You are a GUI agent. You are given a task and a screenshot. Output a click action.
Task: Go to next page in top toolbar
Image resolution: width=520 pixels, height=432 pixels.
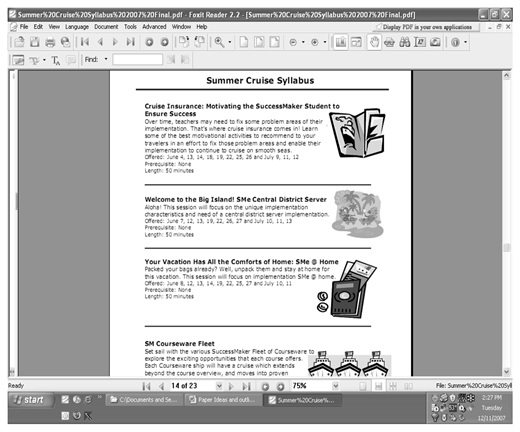115,42
